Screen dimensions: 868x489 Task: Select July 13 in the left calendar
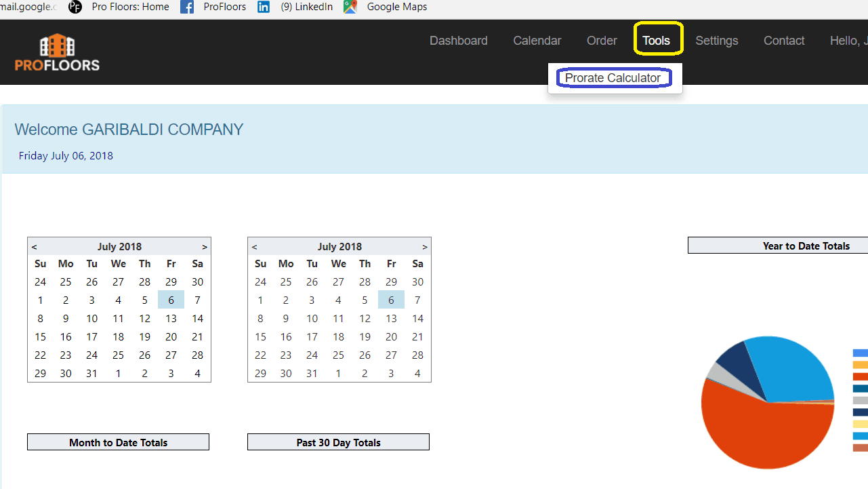pyautogui.click(x=171, y=319)
